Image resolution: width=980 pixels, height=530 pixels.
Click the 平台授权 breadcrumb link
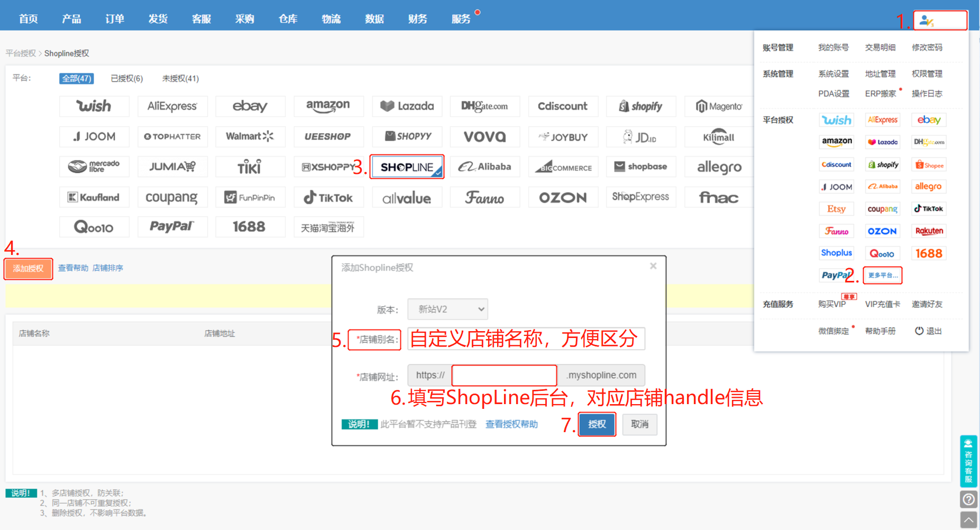(21, 53)
